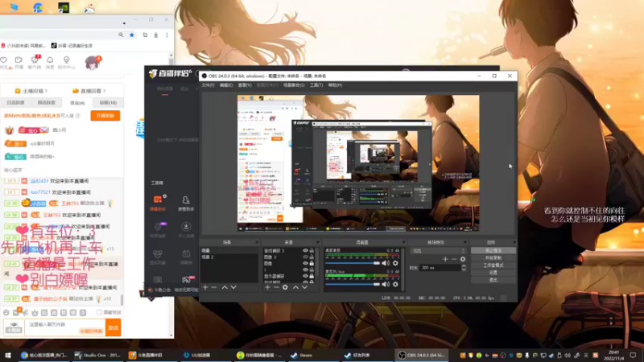Image resolution: width=644 pixels, height=362 pixels.
Task: Pop out the 转场特效 dock panel
Action: point(465,242)
